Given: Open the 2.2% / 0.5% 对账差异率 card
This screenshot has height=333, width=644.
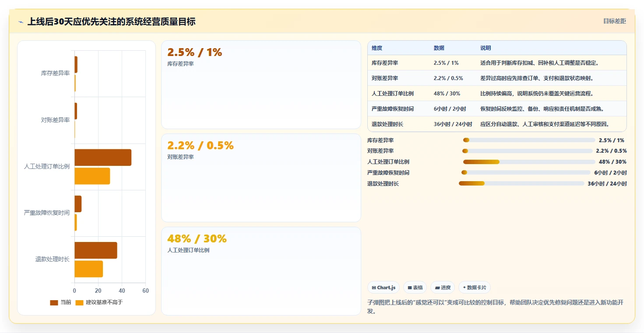Looking at the screenshot, I should point(261,178).
